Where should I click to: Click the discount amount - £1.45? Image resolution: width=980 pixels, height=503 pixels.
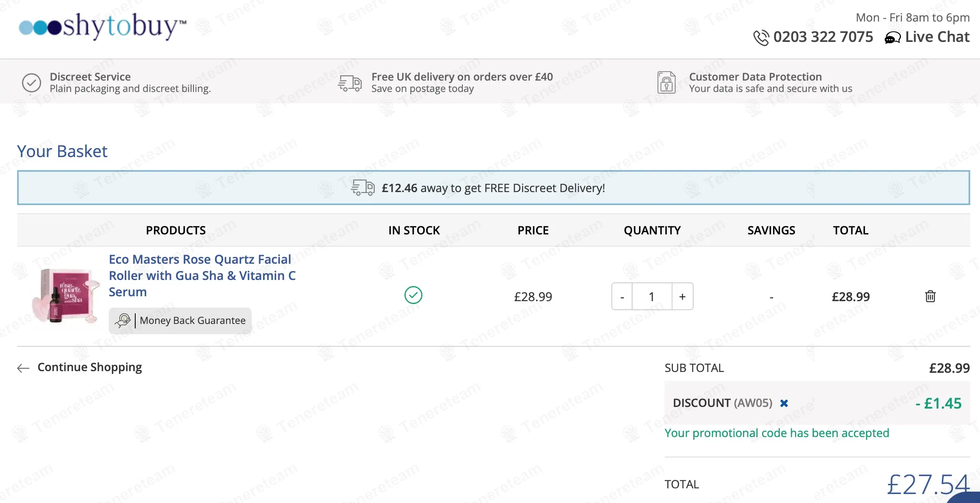coord(938,403)
